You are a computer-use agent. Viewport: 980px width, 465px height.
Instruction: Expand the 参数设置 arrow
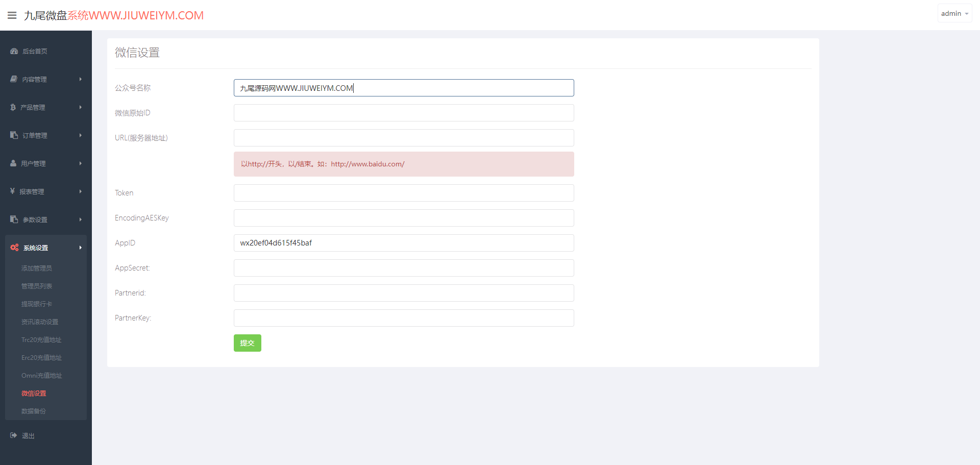pyautogui.click(x=81, y=219)
